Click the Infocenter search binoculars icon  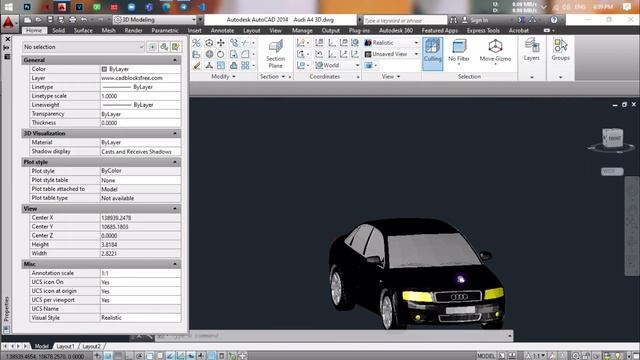(x=453, y=20)
